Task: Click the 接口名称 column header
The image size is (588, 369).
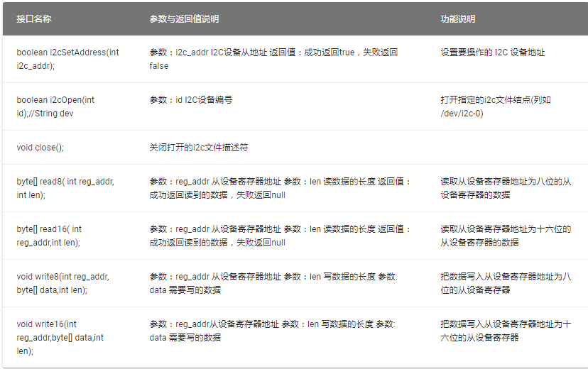Action: click(34, 19)
